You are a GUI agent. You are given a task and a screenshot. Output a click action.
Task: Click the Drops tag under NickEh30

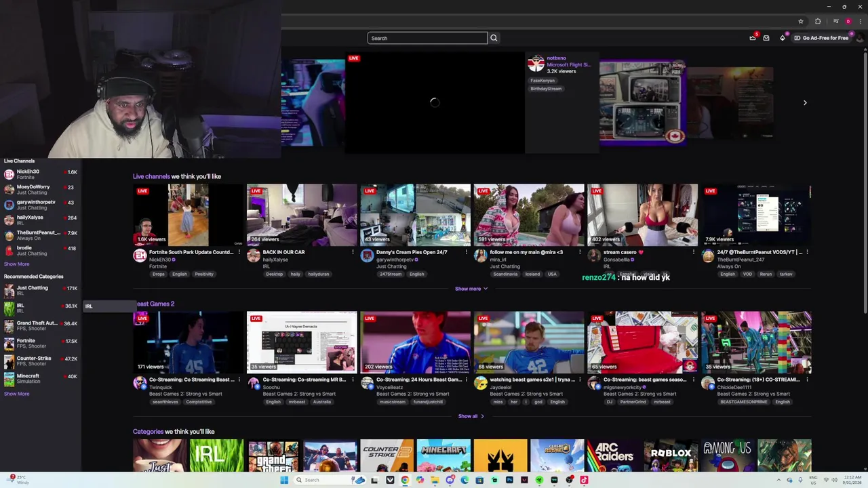158,274
